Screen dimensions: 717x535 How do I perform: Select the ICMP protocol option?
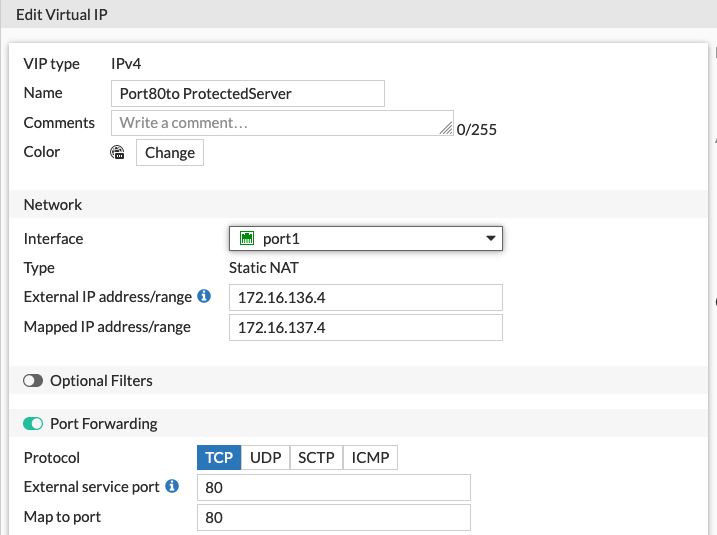point(370,458)
